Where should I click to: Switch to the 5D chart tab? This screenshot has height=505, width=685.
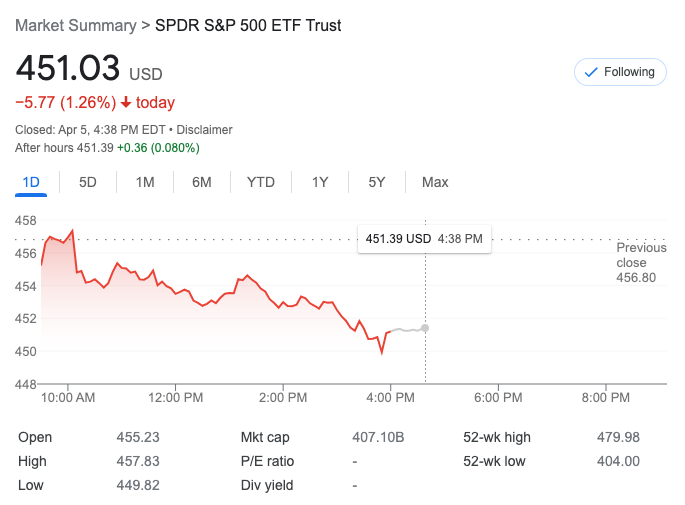(88, 182)
